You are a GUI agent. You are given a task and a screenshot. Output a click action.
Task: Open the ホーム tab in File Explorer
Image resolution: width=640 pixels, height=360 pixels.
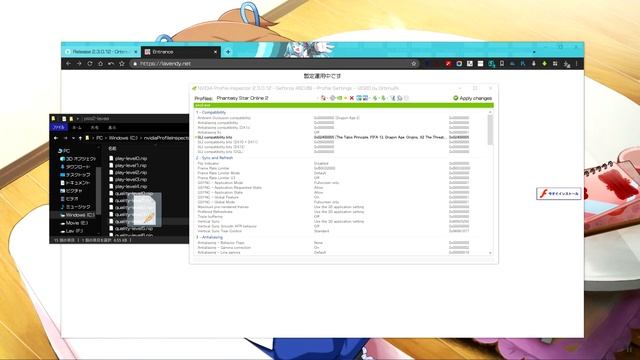click(77, 127)
